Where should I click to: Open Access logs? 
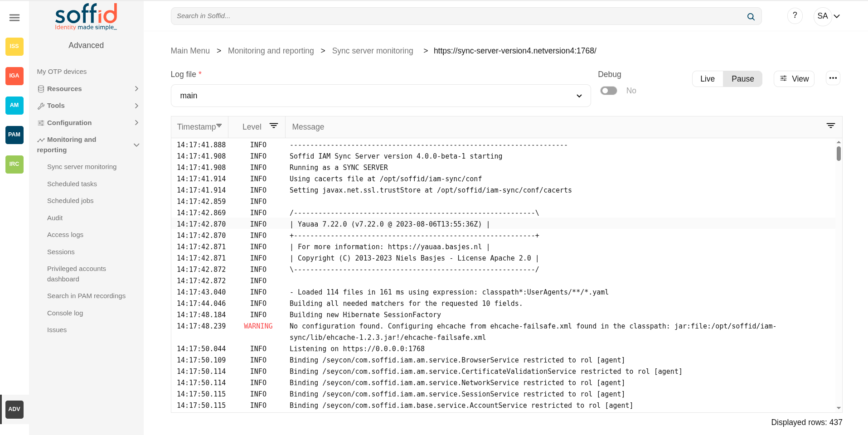pos(65,235)
